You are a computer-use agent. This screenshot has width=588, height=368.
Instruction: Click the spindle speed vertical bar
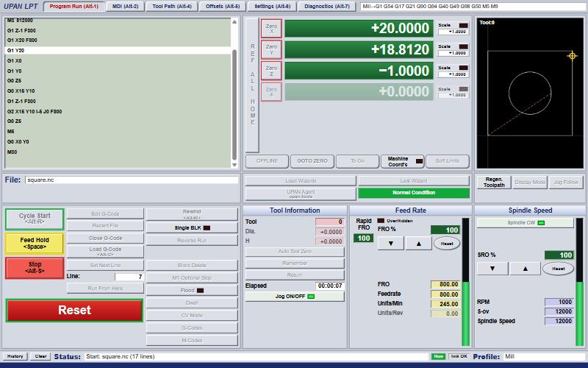click(579, 282)
